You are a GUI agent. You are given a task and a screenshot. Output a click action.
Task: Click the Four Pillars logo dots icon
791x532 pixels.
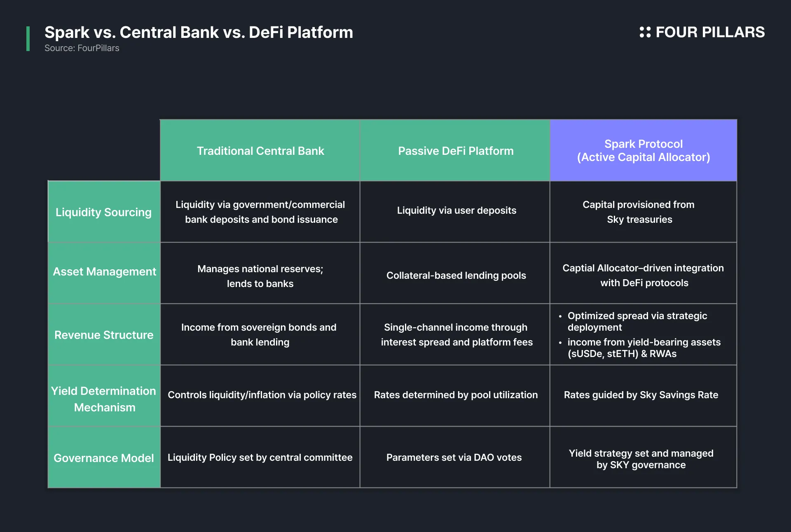click(x=645, y=32)
